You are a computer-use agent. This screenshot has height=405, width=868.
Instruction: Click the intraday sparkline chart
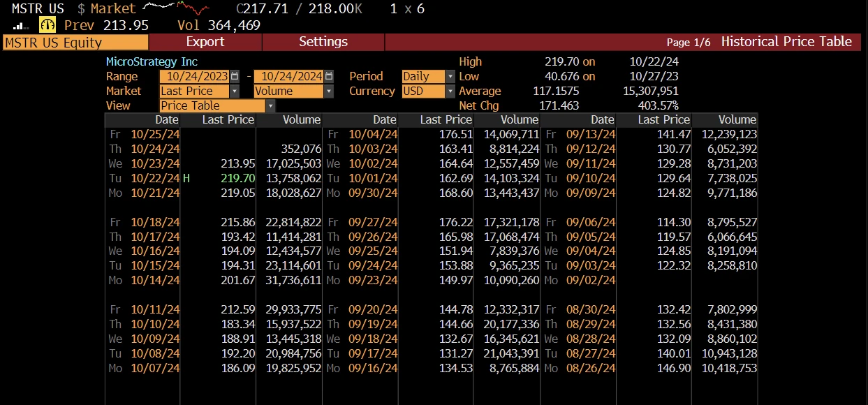tap(175, 8)
